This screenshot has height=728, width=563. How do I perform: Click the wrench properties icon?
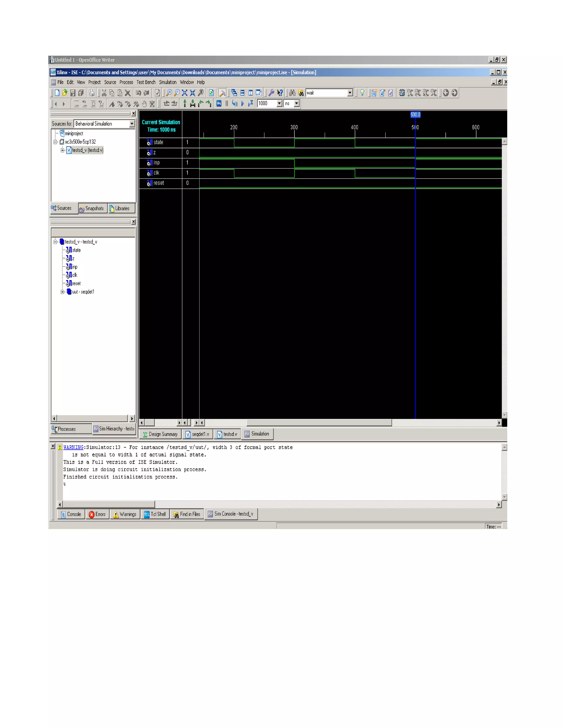[271, 93]
